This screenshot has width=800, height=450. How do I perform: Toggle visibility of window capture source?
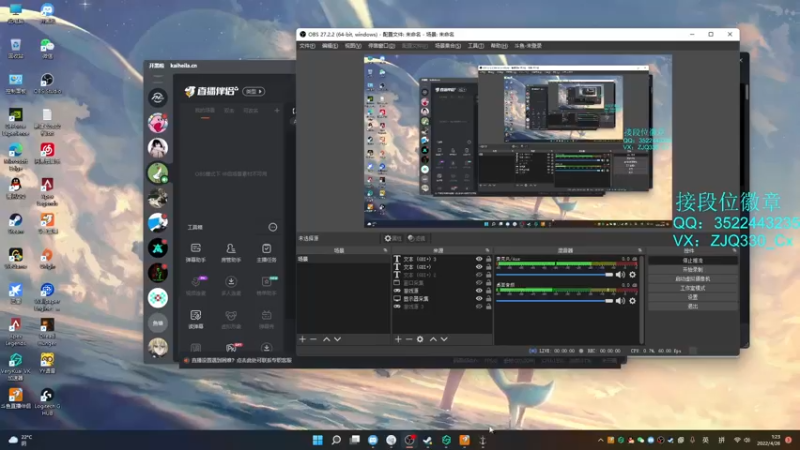(x=479, y=283)
